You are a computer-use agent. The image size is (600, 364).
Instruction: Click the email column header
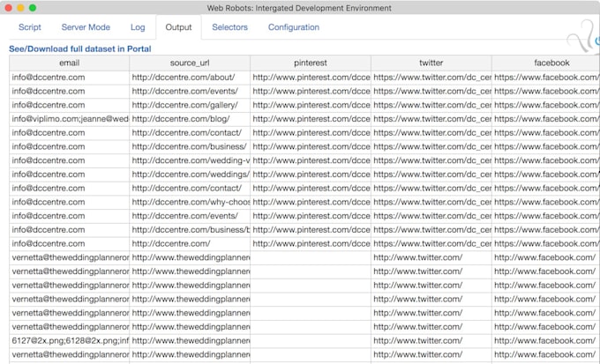tap(69, 63)
